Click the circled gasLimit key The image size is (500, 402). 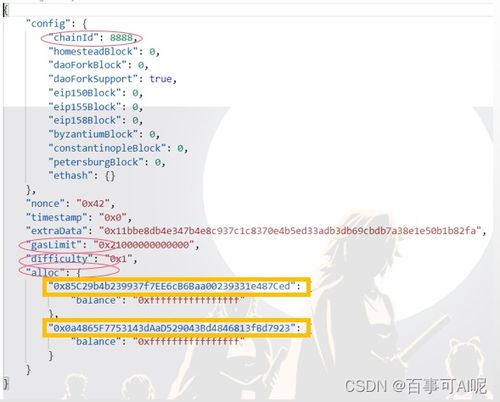(x=54, y=245)
